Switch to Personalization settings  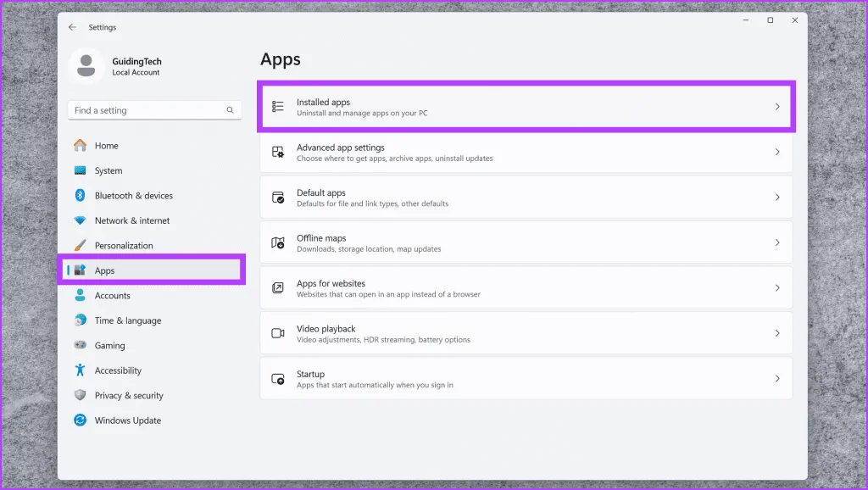(x=124, y=246)
